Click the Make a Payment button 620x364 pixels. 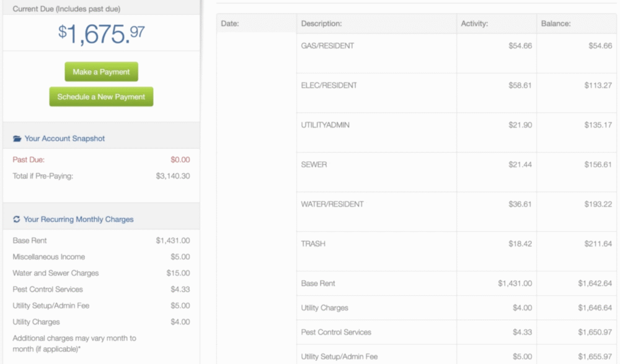101,72
